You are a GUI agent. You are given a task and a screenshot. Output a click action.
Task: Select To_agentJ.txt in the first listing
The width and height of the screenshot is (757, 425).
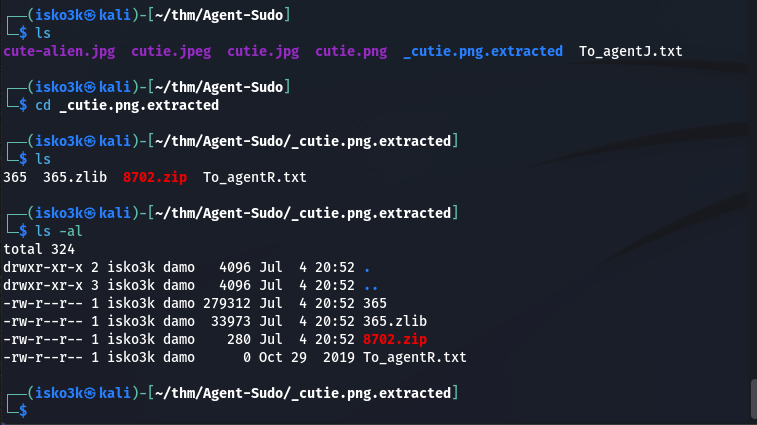point(630,51)
